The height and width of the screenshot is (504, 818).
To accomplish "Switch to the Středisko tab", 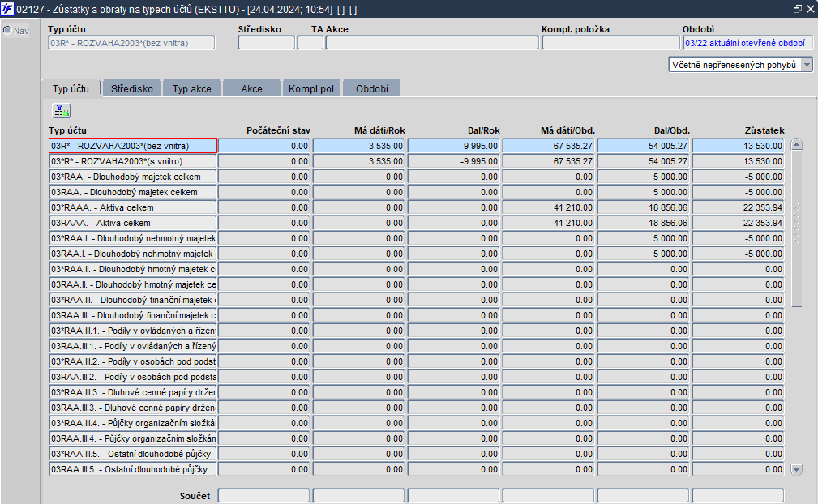I will click(x=132, y=88).
